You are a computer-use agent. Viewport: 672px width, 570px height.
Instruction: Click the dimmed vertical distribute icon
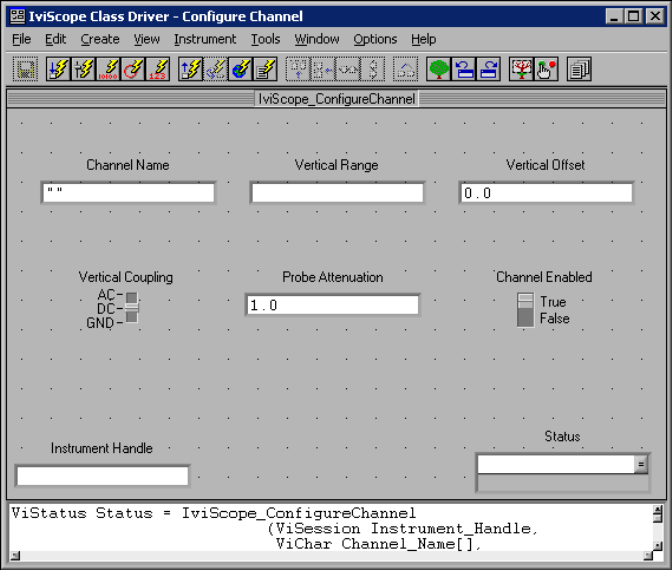click(373, 69)
